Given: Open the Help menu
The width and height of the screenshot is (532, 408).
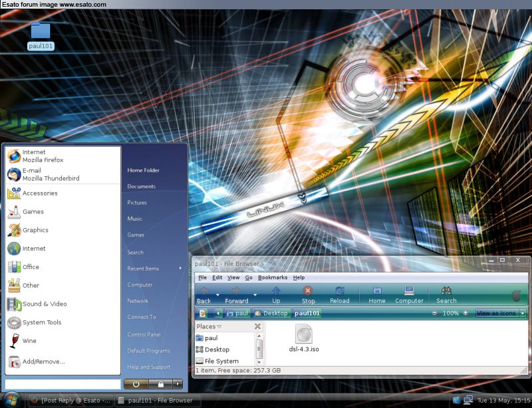Looking at the screenshot, I should (299, 277).
